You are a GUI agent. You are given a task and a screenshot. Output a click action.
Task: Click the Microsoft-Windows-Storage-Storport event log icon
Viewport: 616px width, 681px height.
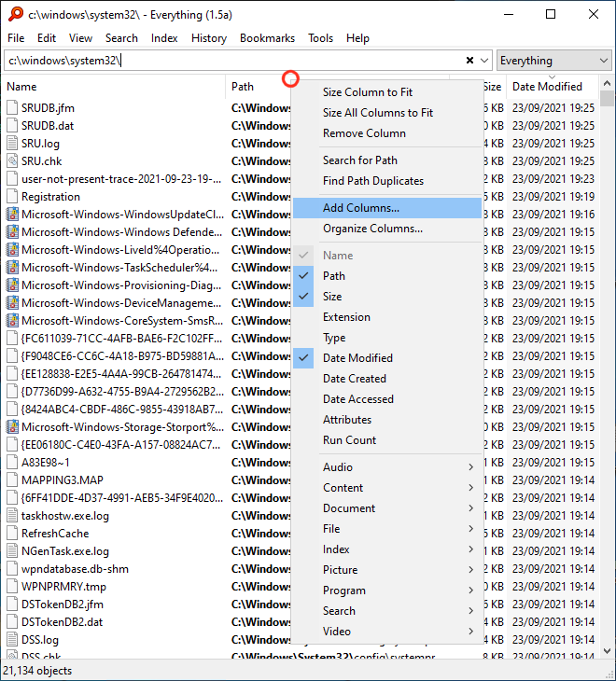(x=12, y=427)
